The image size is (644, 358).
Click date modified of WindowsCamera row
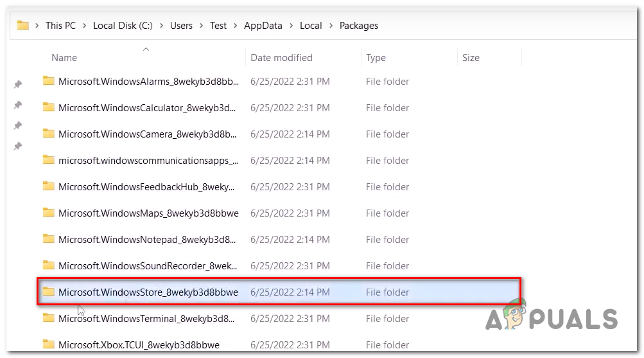[x=290, y=134]
